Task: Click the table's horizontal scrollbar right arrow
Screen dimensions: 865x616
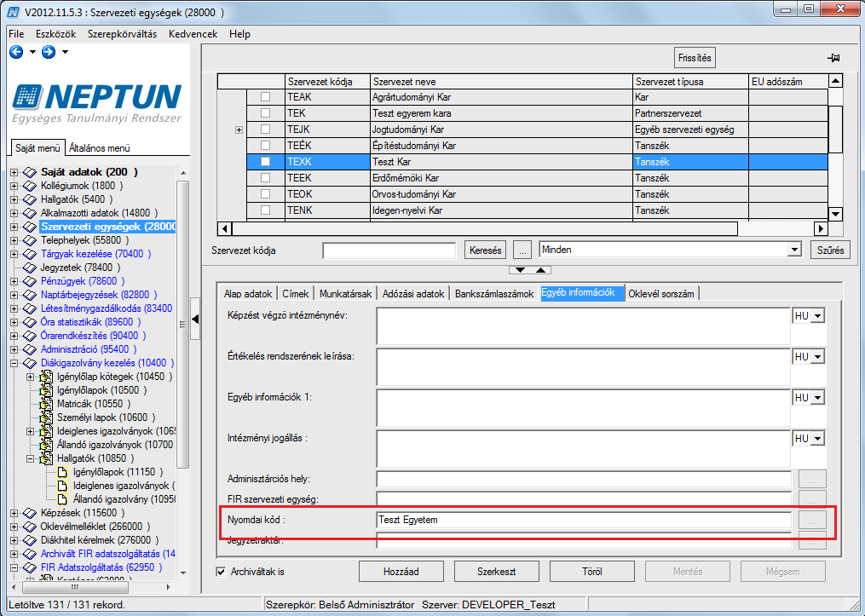Action: click(821, 228)
